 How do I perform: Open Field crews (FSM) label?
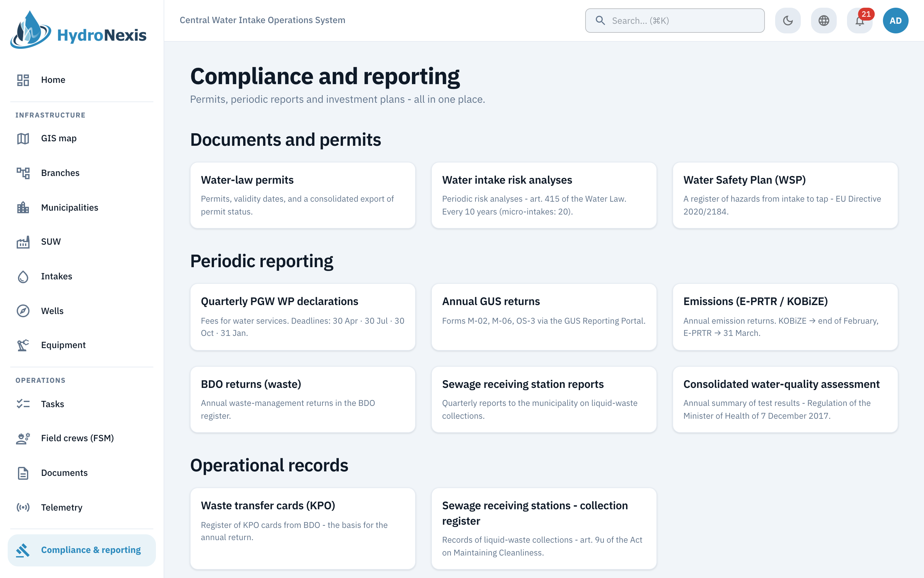coord(78,438)
